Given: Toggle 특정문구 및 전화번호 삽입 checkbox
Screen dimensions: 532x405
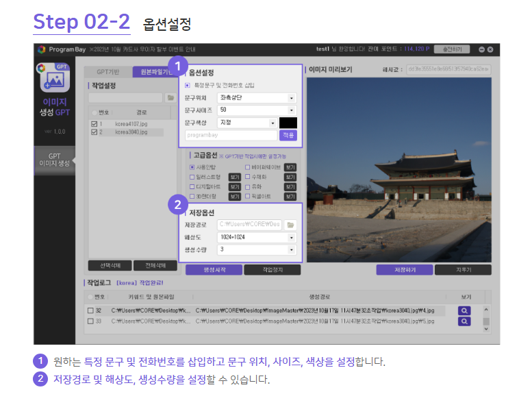Looking at the screenshot, I should 188,85.
